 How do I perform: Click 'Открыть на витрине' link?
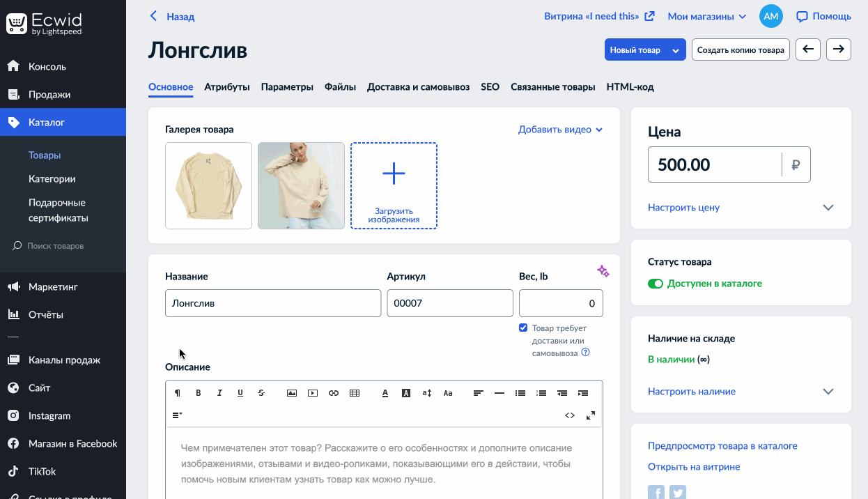click(x=694, y=466)
